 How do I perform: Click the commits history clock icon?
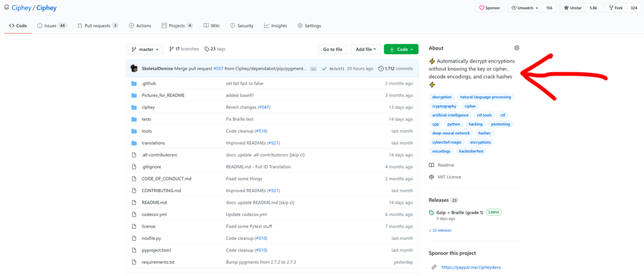[x=381, y=69]
